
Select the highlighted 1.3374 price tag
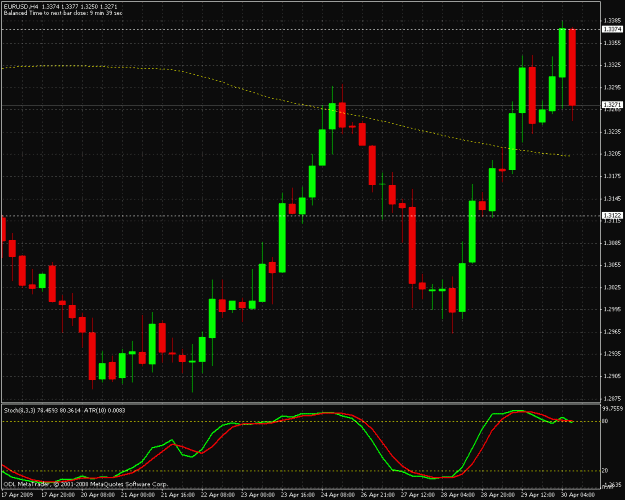click(x=612, y=29)
